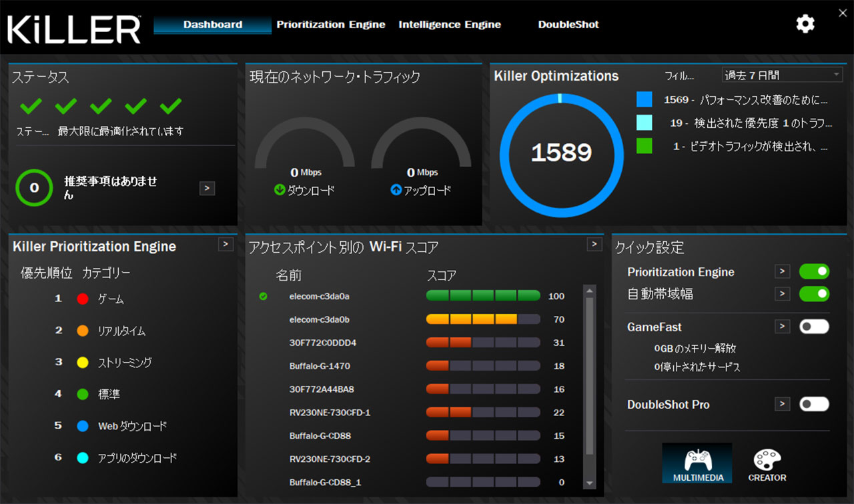
Task: Select the Buffalo-G-CD88_1 access point
Action: 325,483
